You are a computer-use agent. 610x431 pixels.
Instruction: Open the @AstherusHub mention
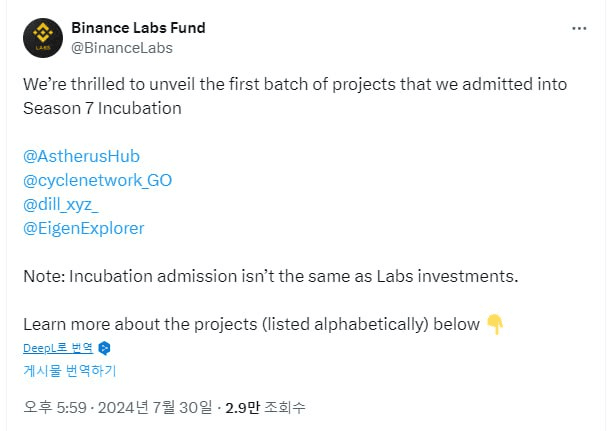(81, 156)
